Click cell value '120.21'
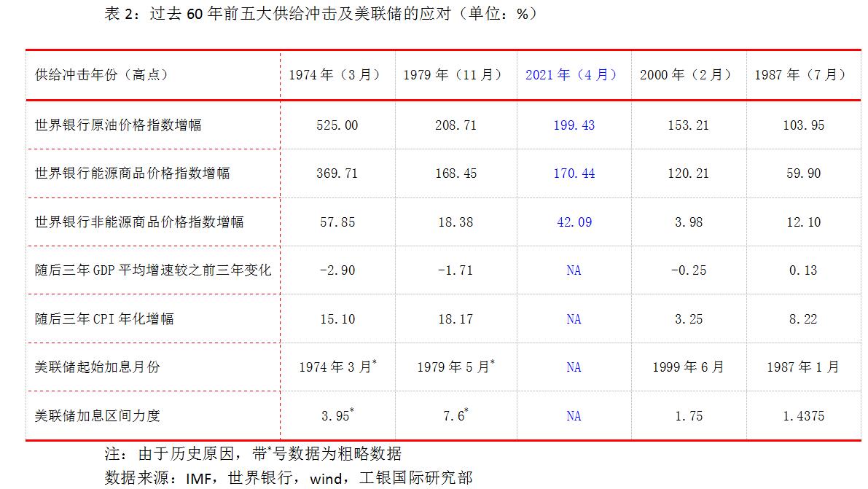Viewport: 868px width, 489px height. click(x=688, y=173)
